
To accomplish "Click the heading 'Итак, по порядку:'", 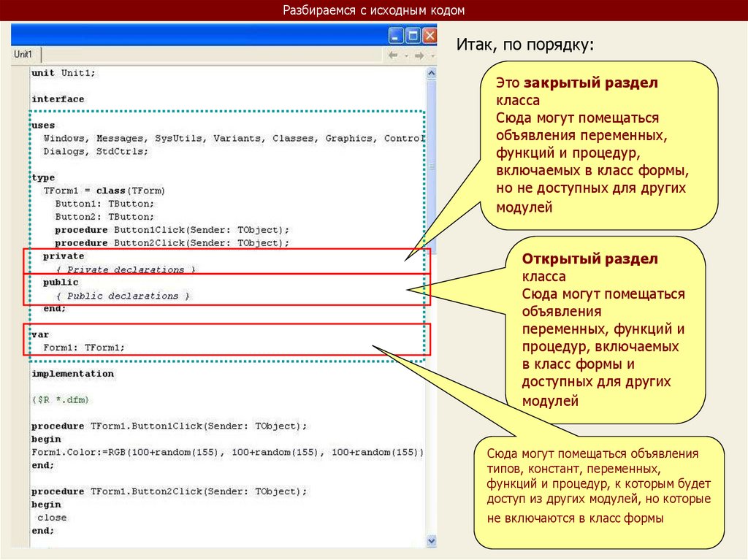I will [x=525, y=45].
